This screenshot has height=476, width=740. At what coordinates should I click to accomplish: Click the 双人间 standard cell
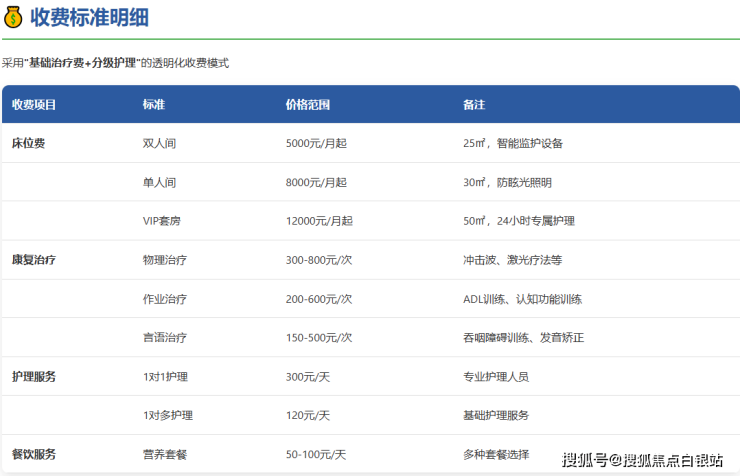[x=160, y=143]
